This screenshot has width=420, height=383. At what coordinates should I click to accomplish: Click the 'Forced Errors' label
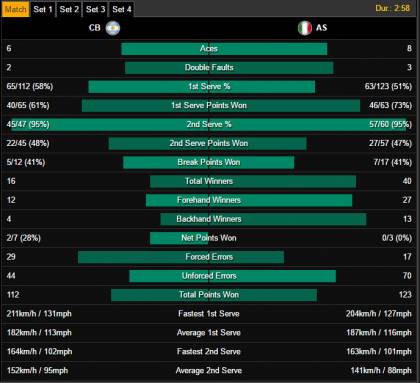[209, 257]
